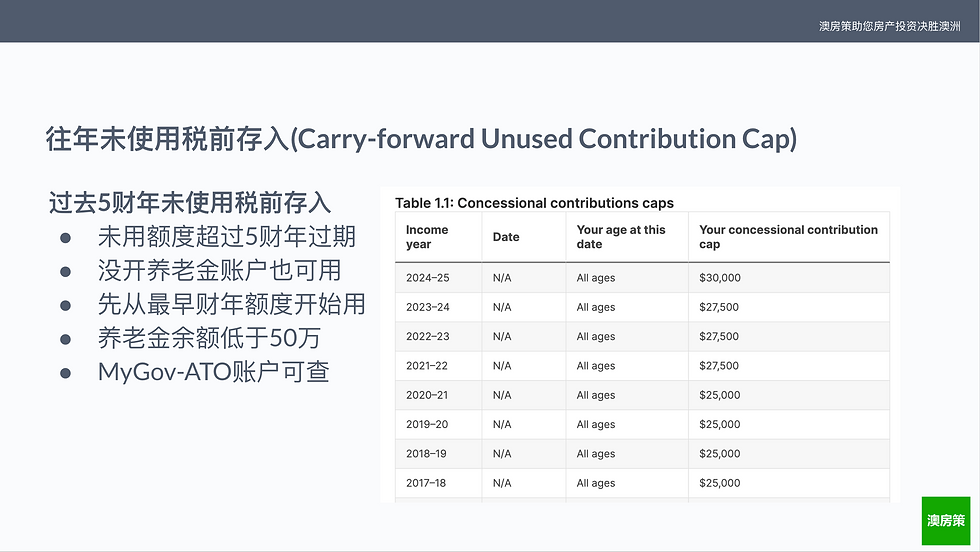Select the 2023–24 income year cell
Image resolution: width=980 pixels, height=552 pixels.
pos(428,307)
